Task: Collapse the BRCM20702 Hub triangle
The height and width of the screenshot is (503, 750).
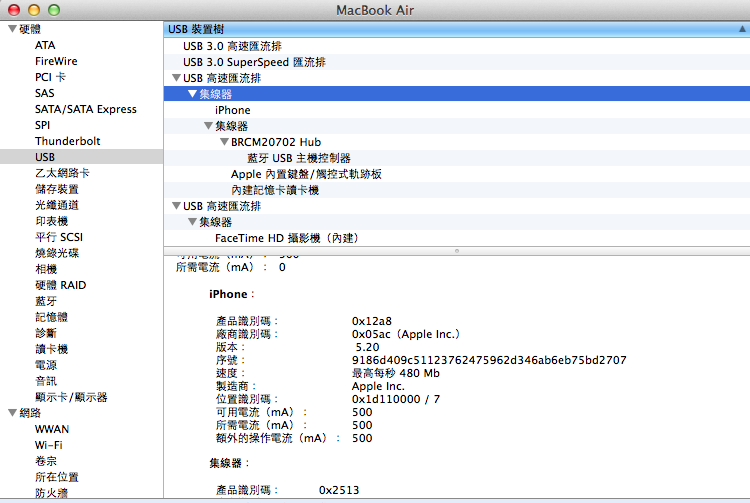Action: pyautogui.click(x=224, y=142)
